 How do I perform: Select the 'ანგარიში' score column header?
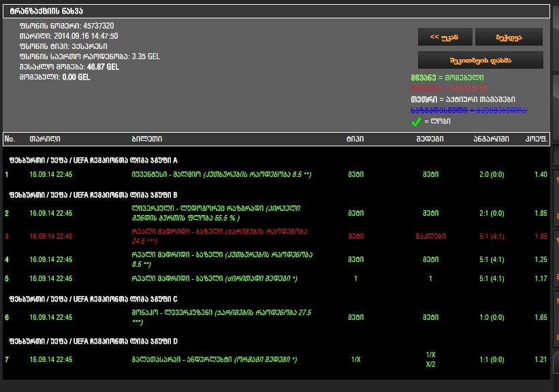pyautogui.click(x=491, y=139)
